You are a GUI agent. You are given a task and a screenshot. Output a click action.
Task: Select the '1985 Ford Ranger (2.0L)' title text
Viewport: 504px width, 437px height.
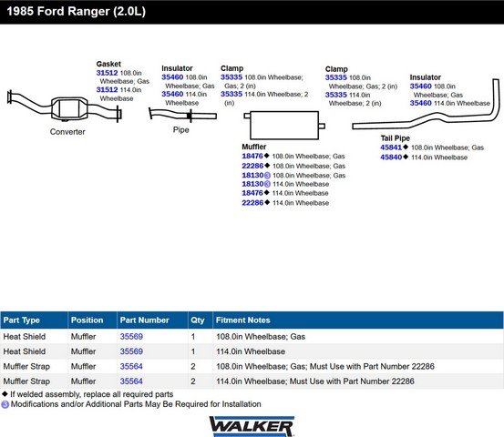(x=77, y=11)
